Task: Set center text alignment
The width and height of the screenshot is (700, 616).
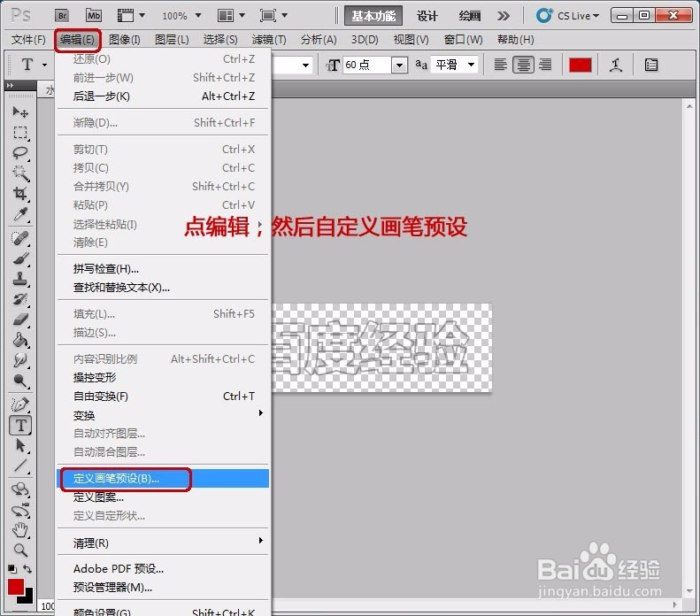Action: [x=523, y=65]
